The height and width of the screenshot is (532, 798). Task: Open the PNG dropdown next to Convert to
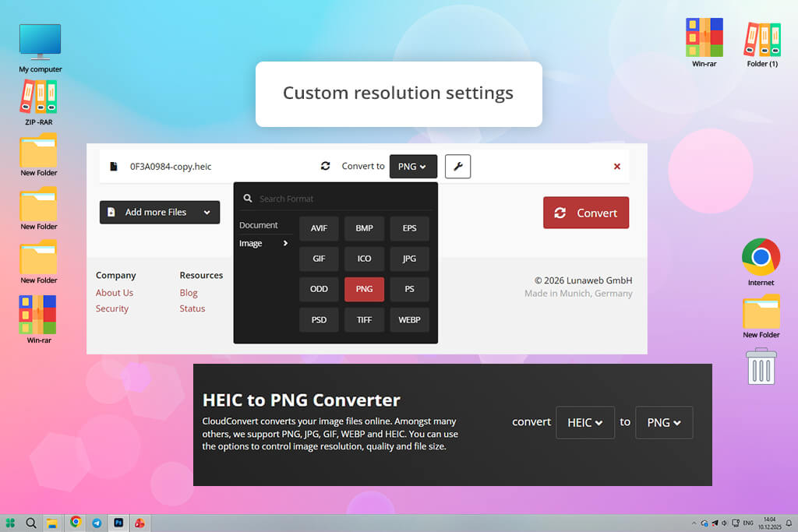(x=413, y=167)
